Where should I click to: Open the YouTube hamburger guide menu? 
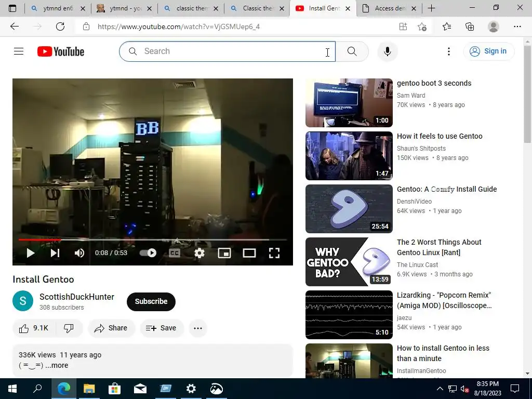[19, 51]
